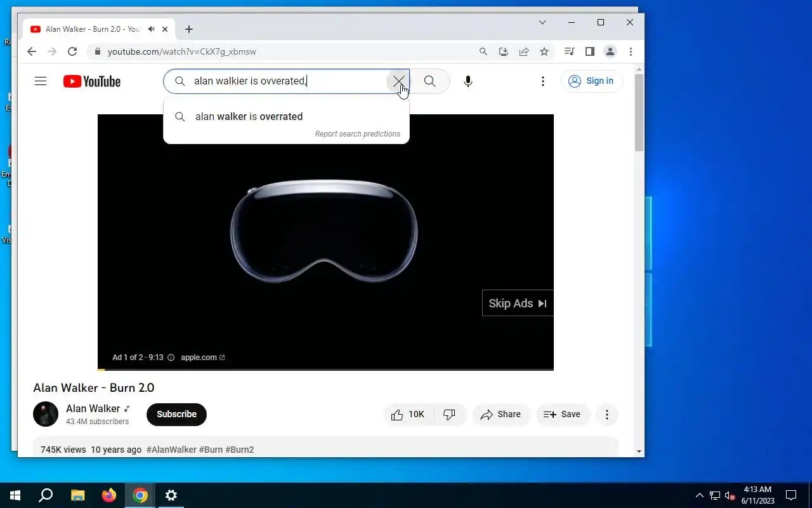Go to the YouTube home logo
812x508 pixels.
[92, 81]
